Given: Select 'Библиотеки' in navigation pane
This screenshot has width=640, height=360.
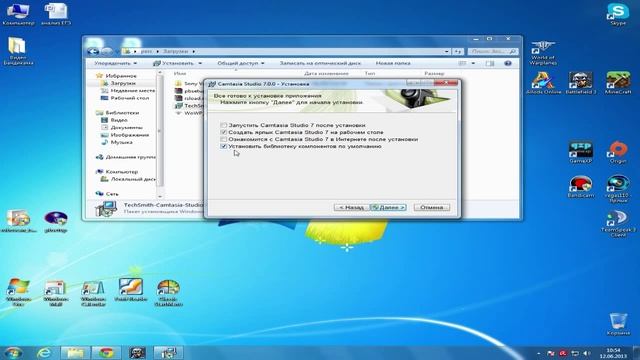Looking at the screenshot, I should 122,113.
